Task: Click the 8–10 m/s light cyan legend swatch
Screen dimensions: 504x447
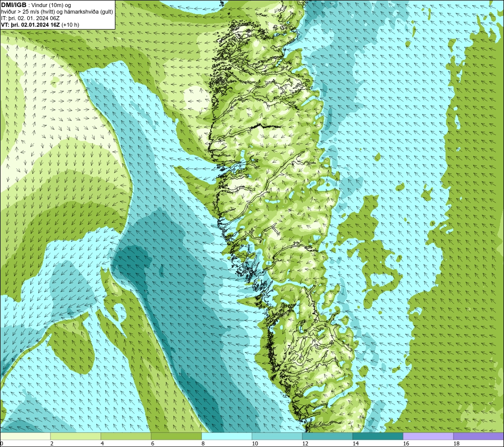Action: coord(227,436)
